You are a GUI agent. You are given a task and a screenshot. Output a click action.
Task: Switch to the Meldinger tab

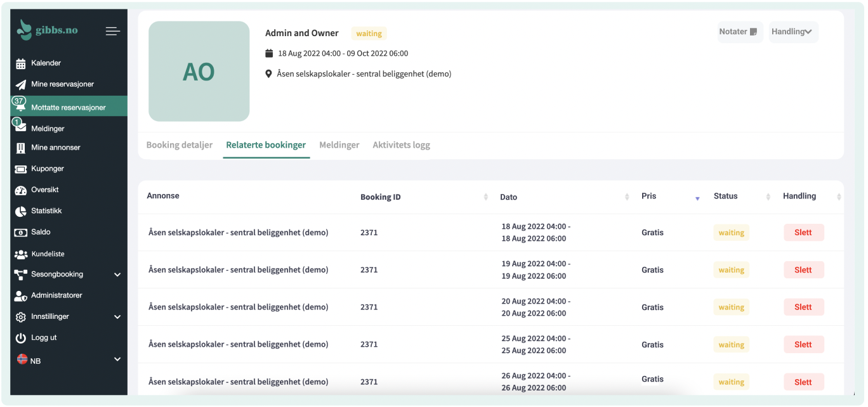[339, 145]
